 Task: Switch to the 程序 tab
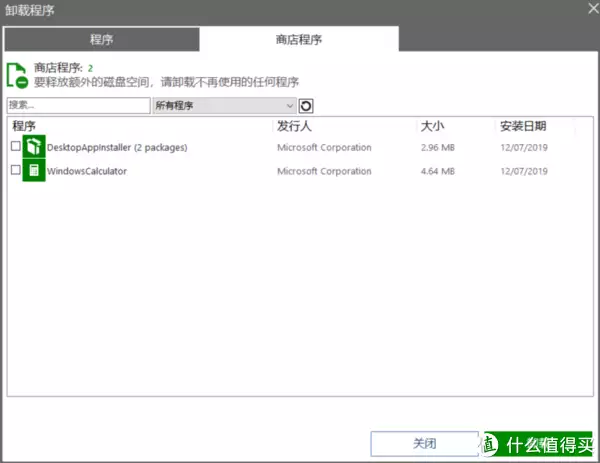tap(102, 39)
